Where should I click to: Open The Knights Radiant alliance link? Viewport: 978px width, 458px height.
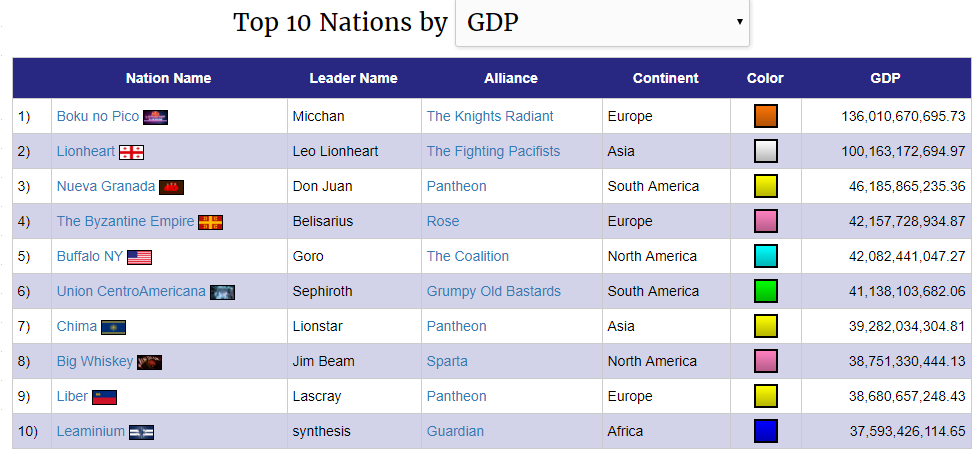(490, 117)
